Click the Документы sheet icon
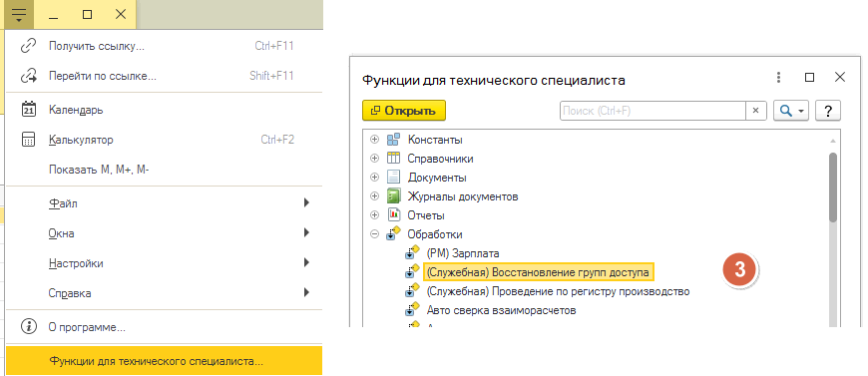This screenshot has width=868, height=376. tap(393, 178)
